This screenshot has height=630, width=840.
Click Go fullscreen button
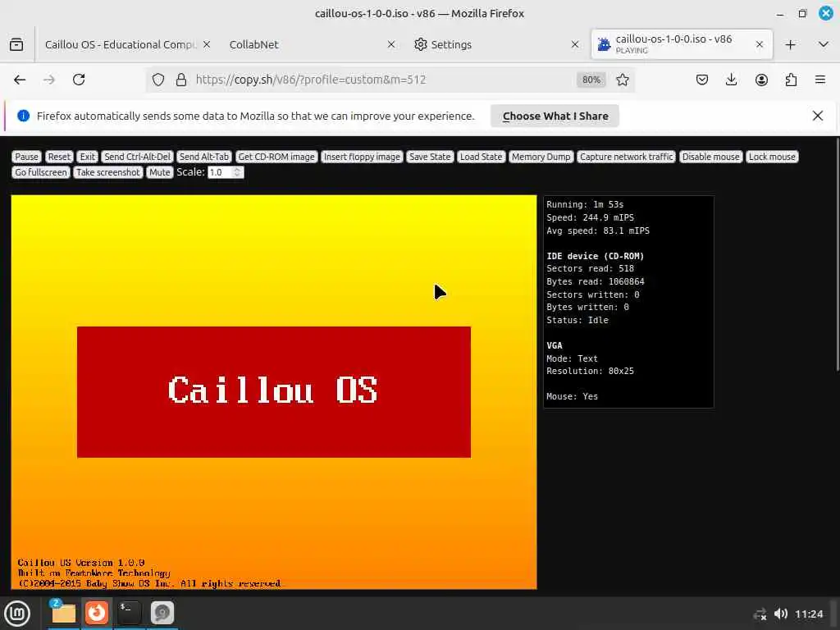(x=41, y=172)
